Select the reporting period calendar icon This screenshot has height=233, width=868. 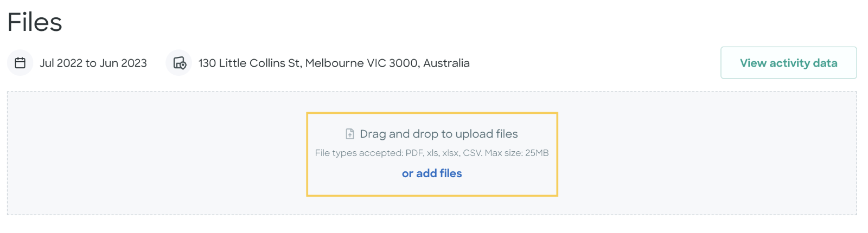[x=20, y=63]
